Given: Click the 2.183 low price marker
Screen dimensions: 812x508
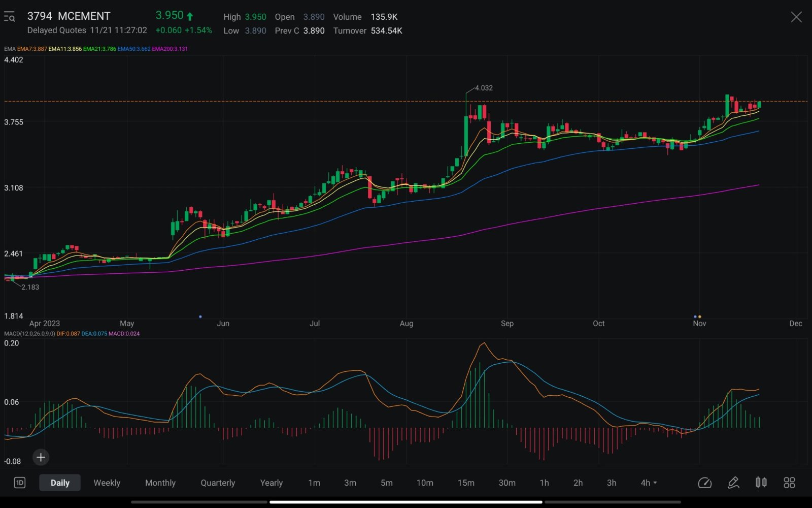Looking at the screenshot, I should (x=30, y=287).
